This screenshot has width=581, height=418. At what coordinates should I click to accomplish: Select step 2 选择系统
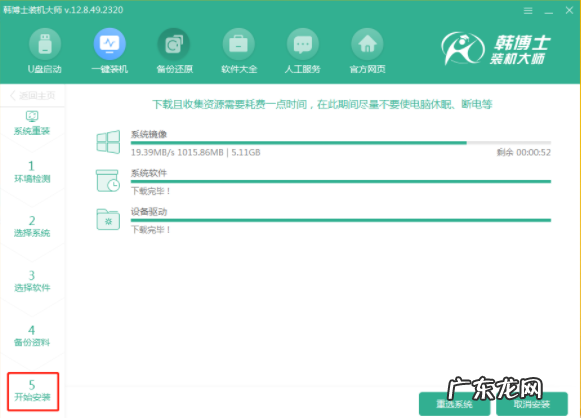pyautogui.click(x=32, y=226)
